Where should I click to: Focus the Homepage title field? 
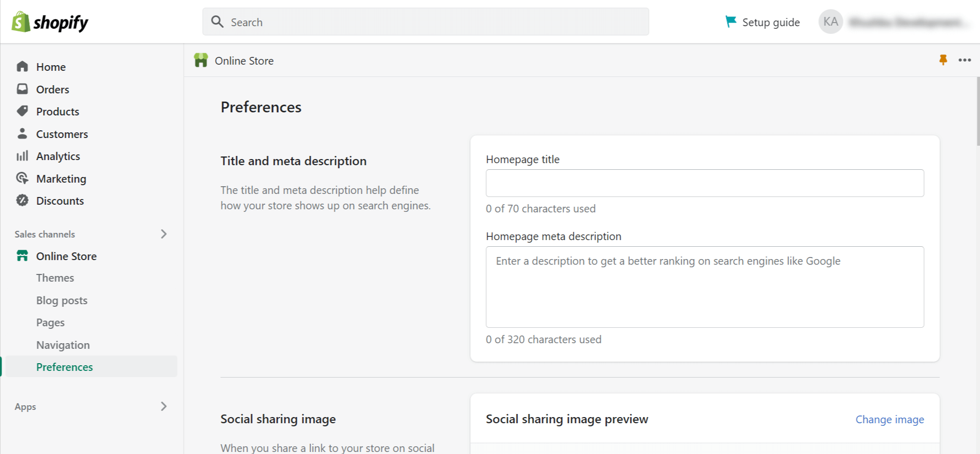705,183
